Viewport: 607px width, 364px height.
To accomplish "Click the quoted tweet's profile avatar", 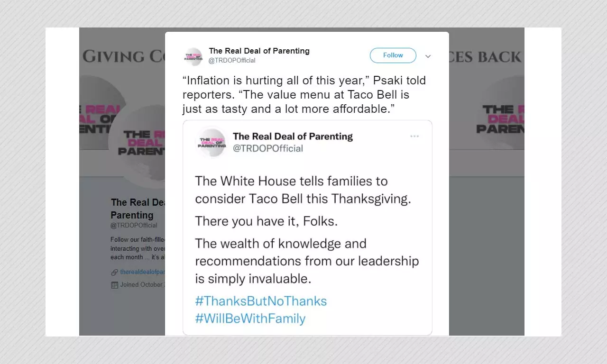I will pos(212,142).
